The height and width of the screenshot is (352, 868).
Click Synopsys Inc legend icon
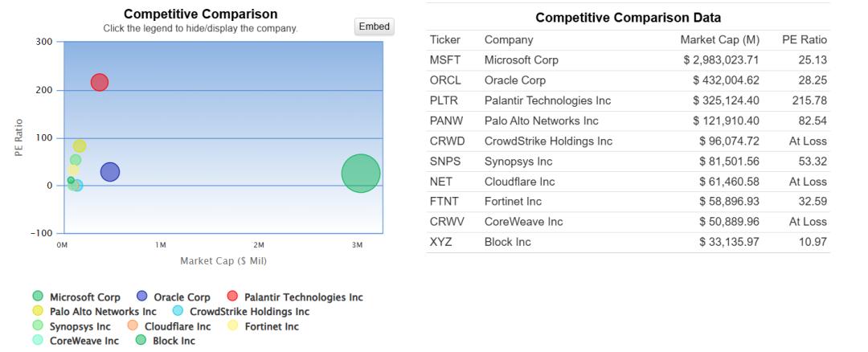click(38, 326)
